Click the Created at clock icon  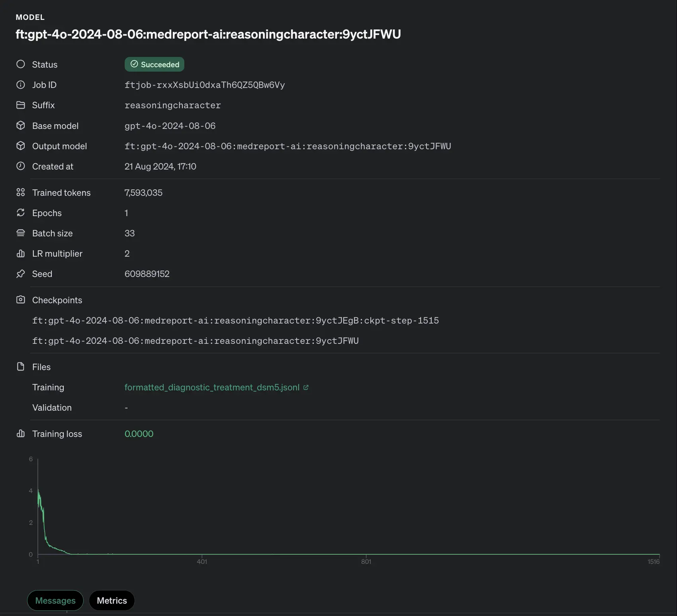tap(21, 166)
